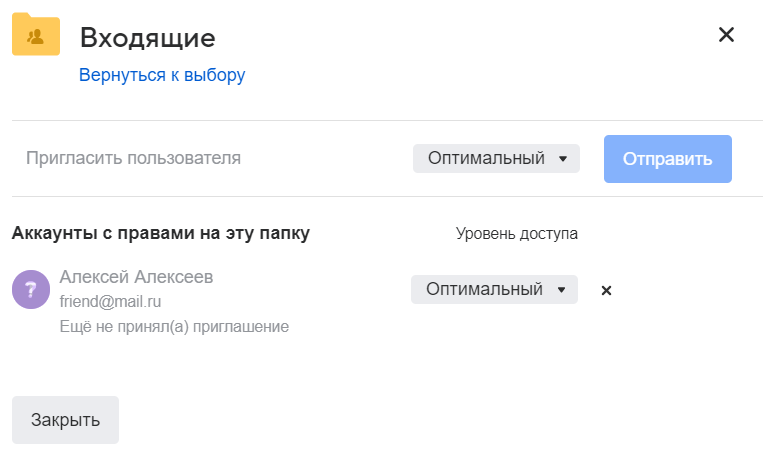
Task: Click the 'Ещё не принял(а) приглашение' status text
Action: pyautogui.click(x=174, y=326)
